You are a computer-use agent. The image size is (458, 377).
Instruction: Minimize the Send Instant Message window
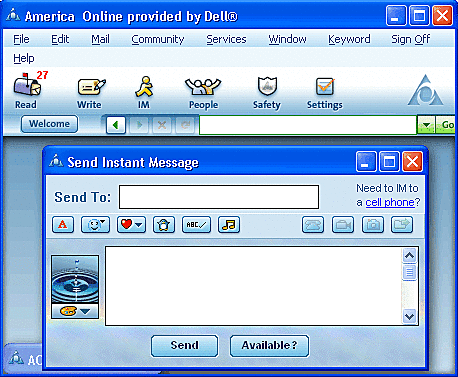point(366,162)
